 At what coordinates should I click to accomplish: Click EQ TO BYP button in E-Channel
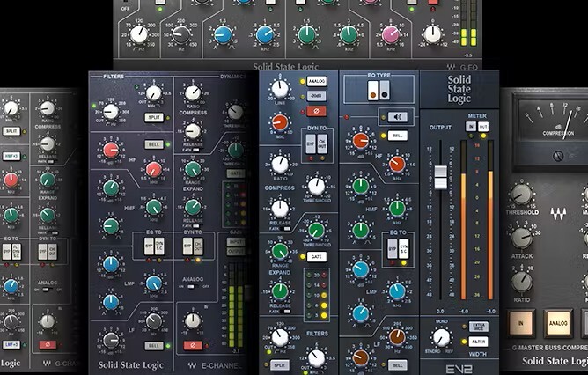click(x=149, y=246)
